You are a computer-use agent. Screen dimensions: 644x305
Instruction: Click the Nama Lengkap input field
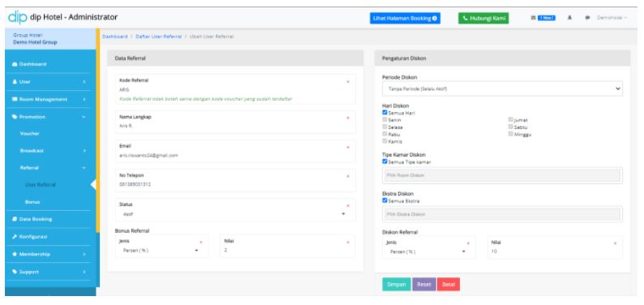tap(235, 122)
